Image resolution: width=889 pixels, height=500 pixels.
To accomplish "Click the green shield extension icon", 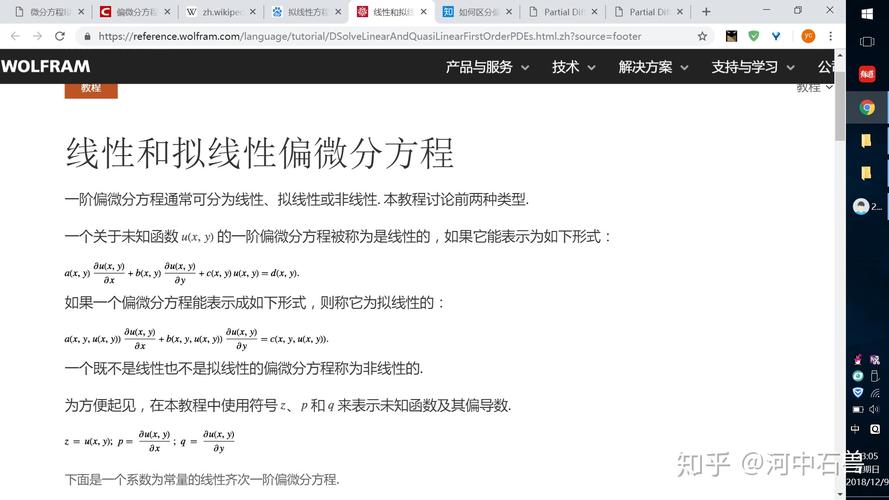I will [x=753, y=36].
